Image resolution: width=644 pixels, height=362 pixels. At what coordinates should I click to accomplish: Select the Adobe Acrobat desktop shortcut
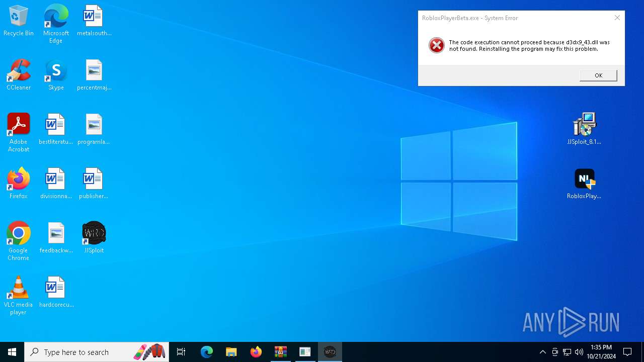tap(19, 133)
